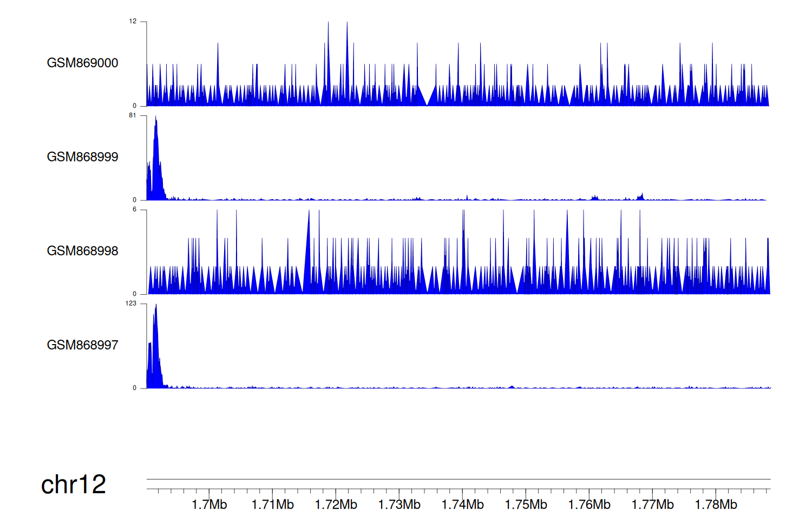The image size is (812, 531).
Task: Click the 1.72Mb position on the axis
Action: point(336,504)
